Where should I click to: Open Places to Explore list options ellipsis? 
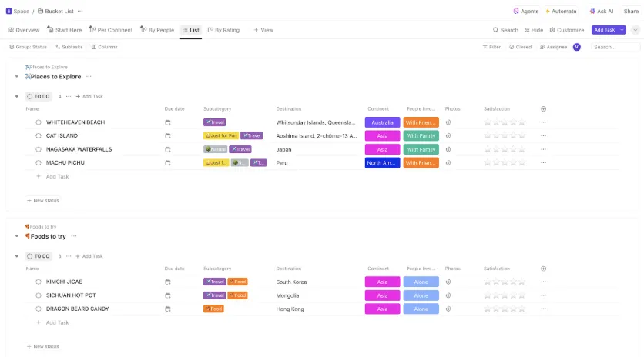[x=89, y=77]
